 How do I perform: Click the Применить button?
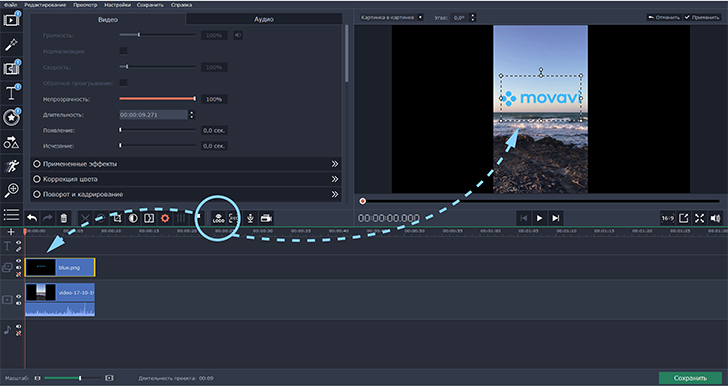(x=702, y=17)
